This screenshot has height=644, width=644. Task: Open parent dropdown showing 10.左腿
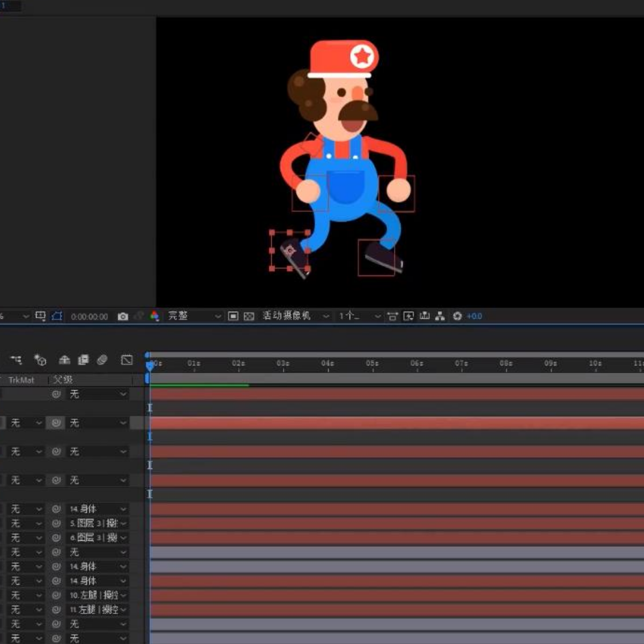point(97,595)
